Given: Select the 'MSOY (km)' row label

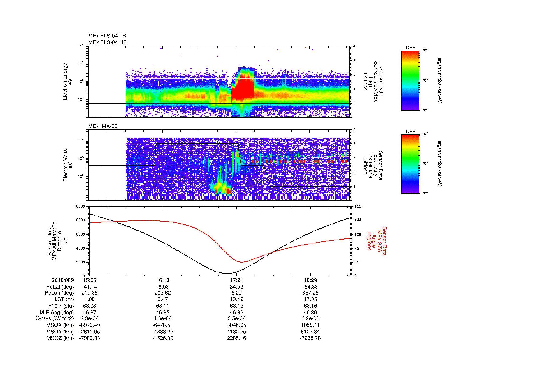Looking at the screenshot, I should click(60, 332).
